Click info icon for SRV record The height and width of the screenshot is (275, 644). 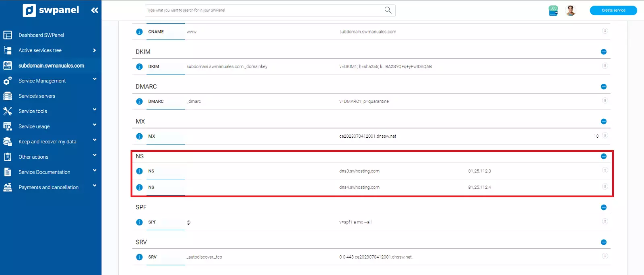pyautogui.click(x=139, y=257)
